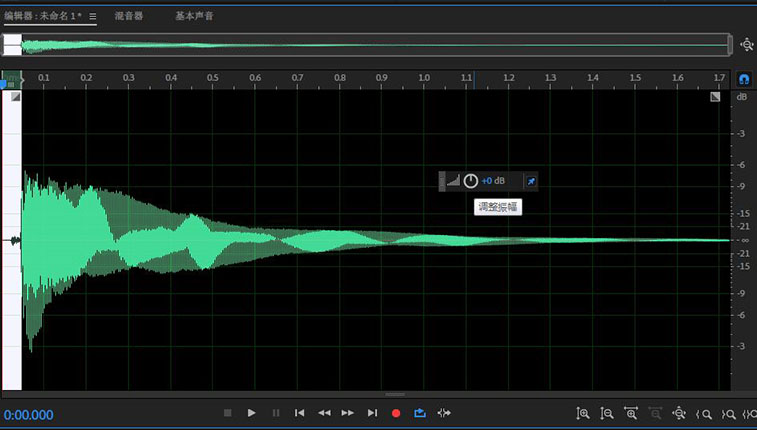The image size is (757, 430).
Task: Click the zoom icon right of the overview bar
Action: click(747, 45)
